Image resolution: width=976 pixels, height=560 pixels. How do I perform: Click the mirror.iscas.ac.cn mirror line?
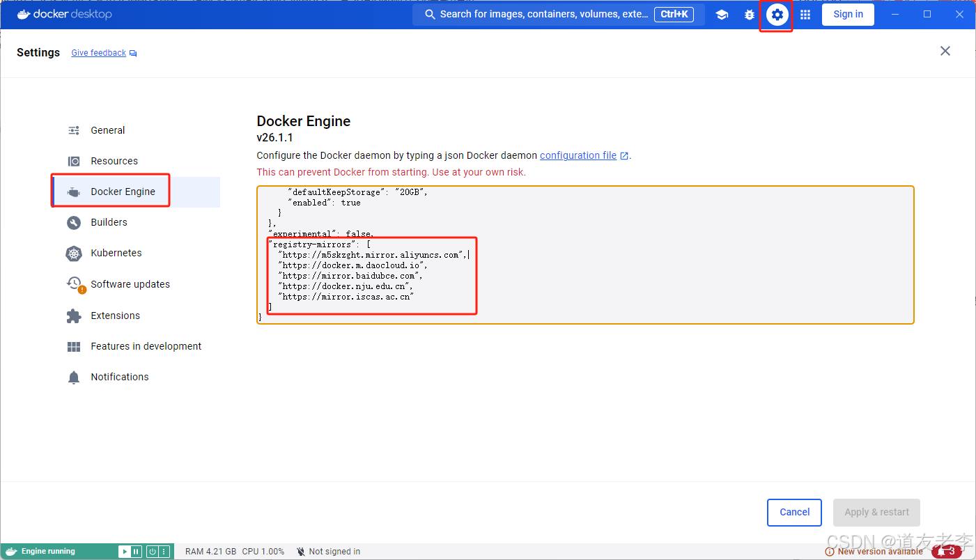click(x=346, y=297)
